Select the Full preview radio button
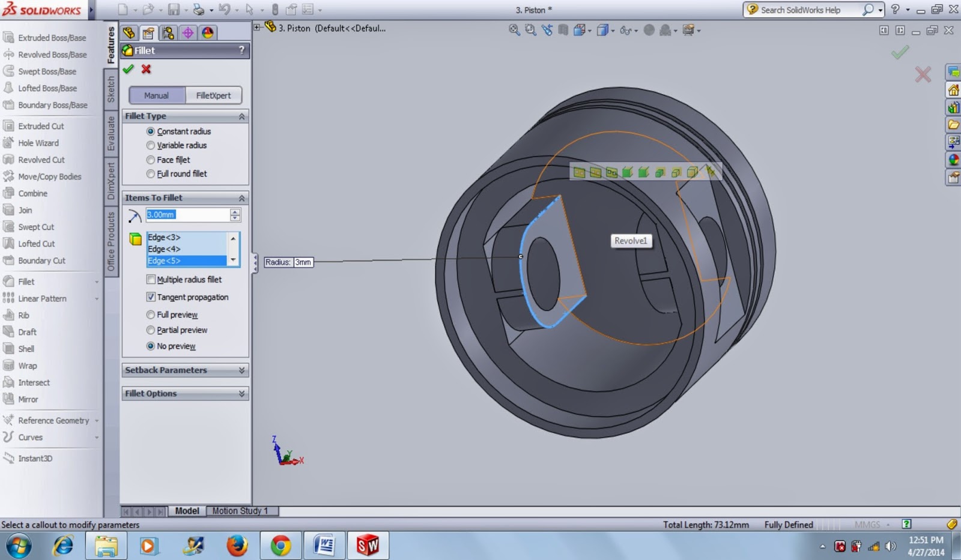 coord(151,315)
